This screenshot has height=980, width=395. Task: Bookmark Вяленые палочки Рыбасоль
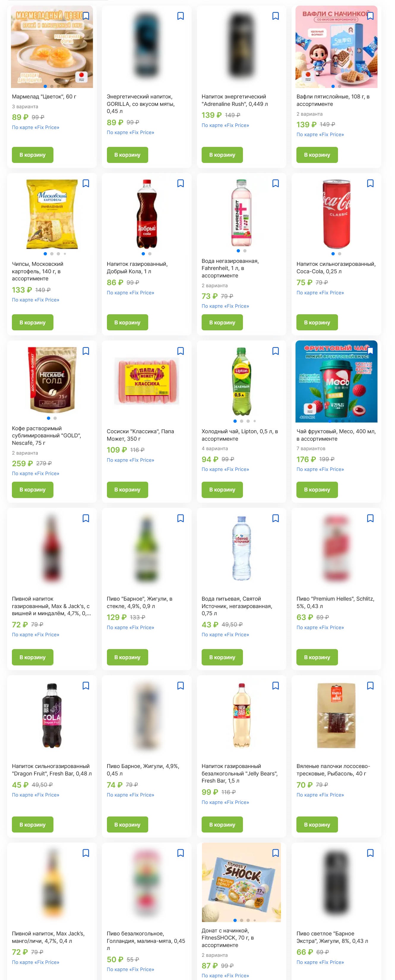point(370,686)
